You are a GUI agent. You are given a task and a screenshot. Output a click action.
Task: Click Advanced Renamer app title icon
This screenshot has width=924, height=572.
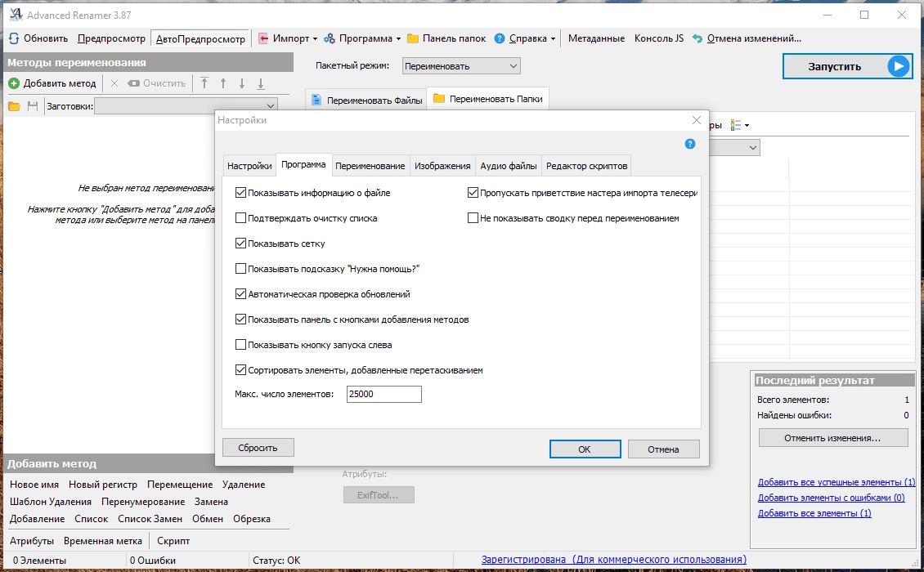point(16,15)
